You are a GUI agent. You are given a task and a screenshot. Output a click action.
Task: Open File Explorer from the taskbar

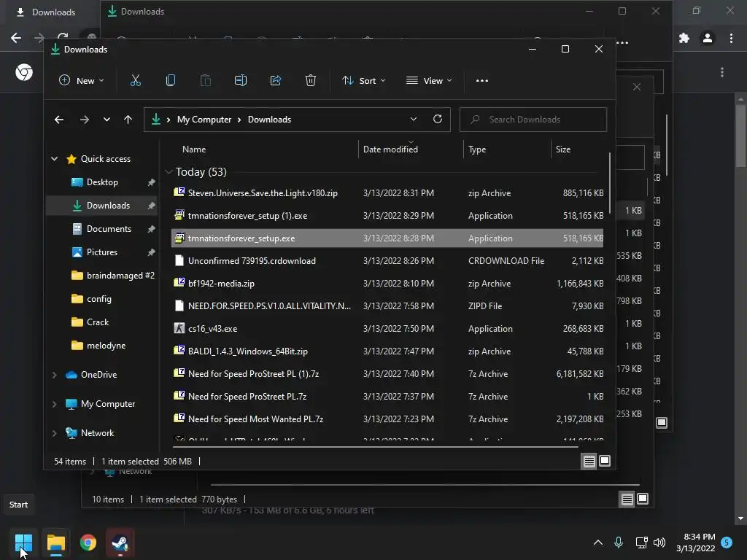click(55, 542)
